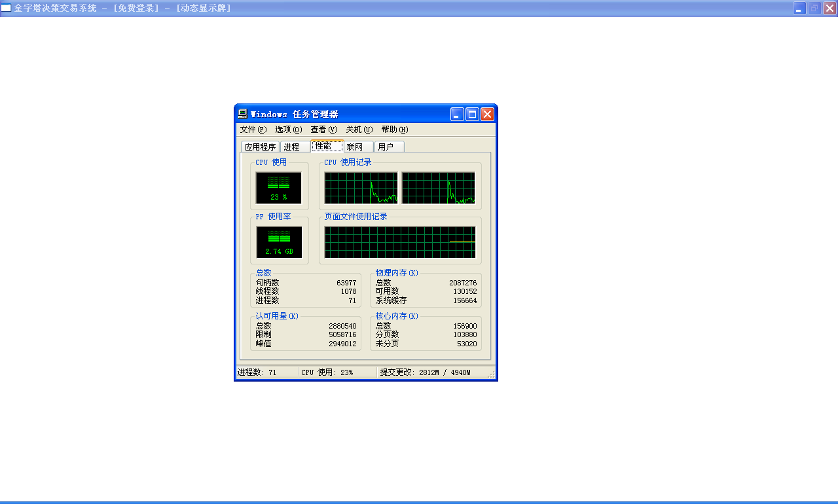The width and height of the screenshot is (838, 504).
Task: Click status bar text 进程数: 71
Action: tap(257, 372)
